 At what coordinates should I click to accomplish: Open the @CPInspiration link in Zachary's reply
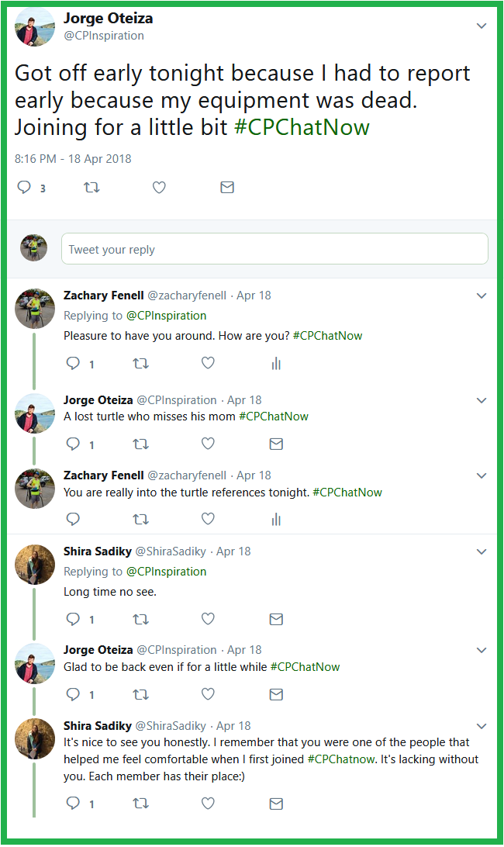[166, 316]
